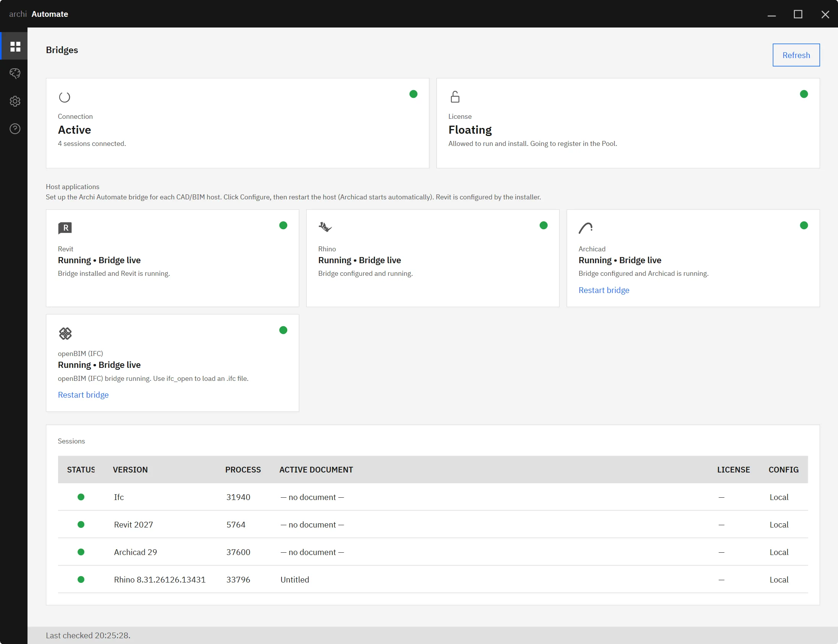Click the Archicad card green status dot
Viewport: 838px width, 644px height.
pyautogui.click(x=804, y=225)
